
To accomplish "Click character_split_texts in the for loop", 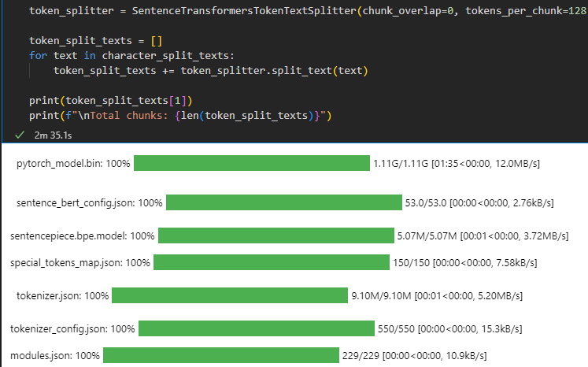I will pos(165,56).
